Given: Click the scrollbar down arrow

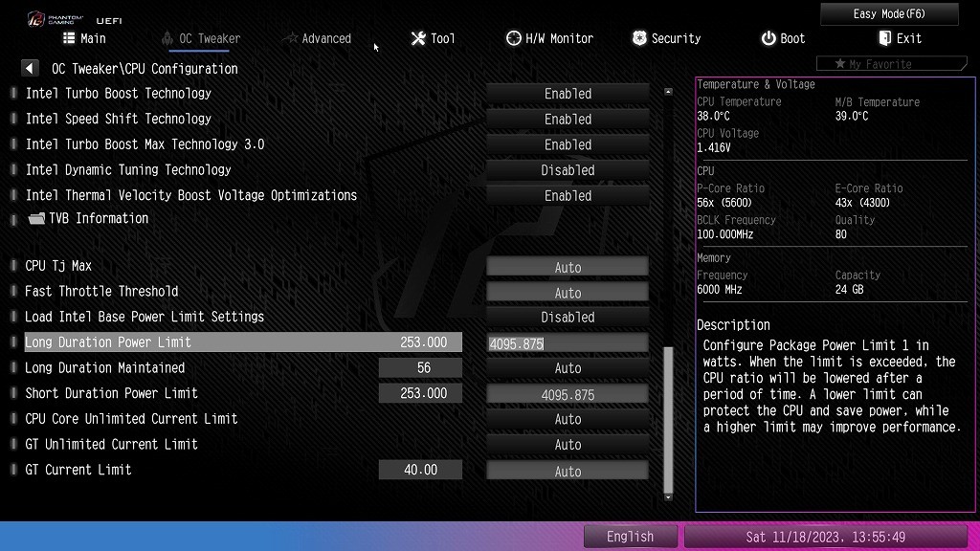Looking at the screenshot, I should [668, 497].
